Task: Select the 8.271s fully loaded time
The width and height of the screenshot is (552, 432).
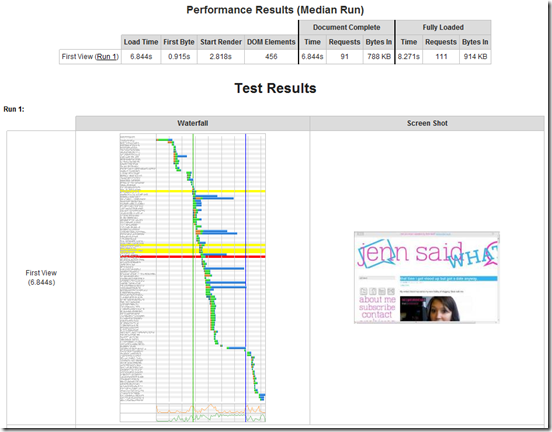Action: coord(409,57)
